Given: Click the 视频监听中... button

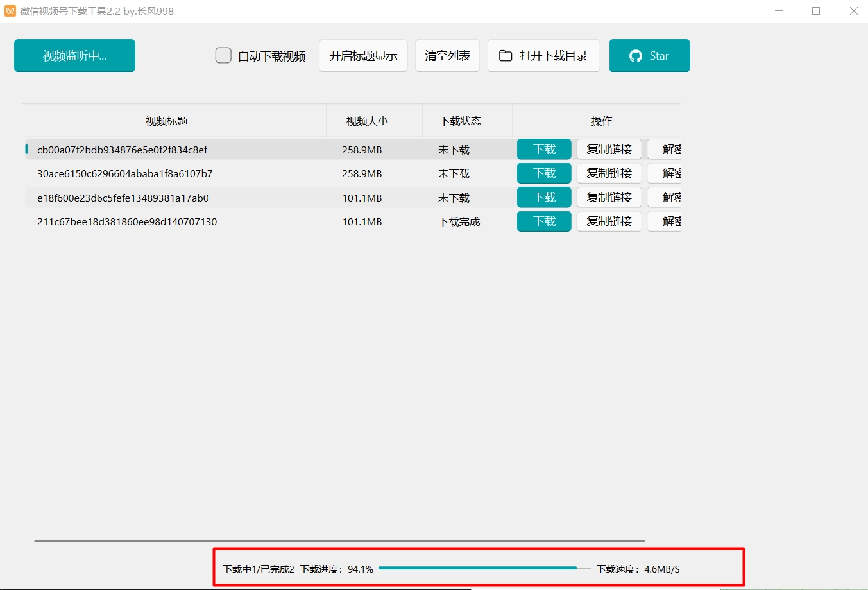Looking at the screenshot, I should (74, 56).
